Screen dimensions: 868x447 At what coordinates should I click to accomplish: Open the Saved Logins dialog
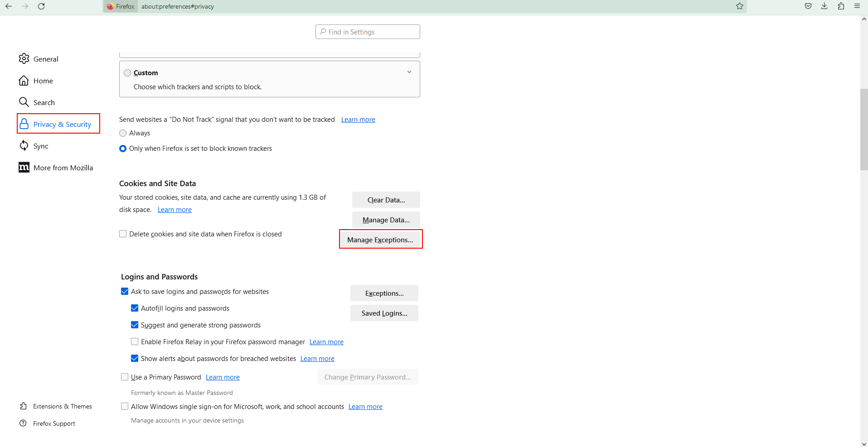384,313
